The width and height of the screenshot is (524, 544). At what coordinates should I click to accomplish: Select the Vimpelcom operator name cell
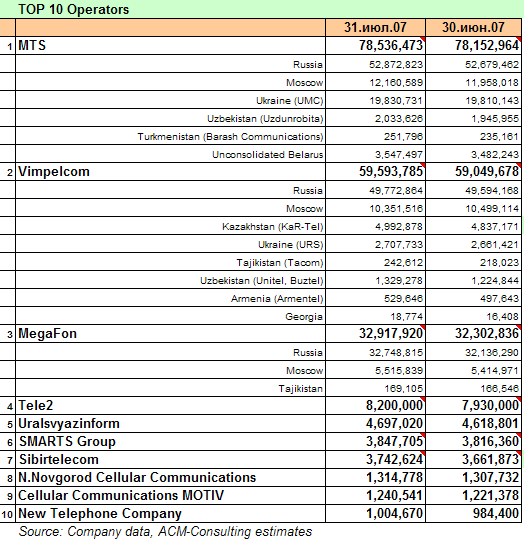[x=170, y=171]
